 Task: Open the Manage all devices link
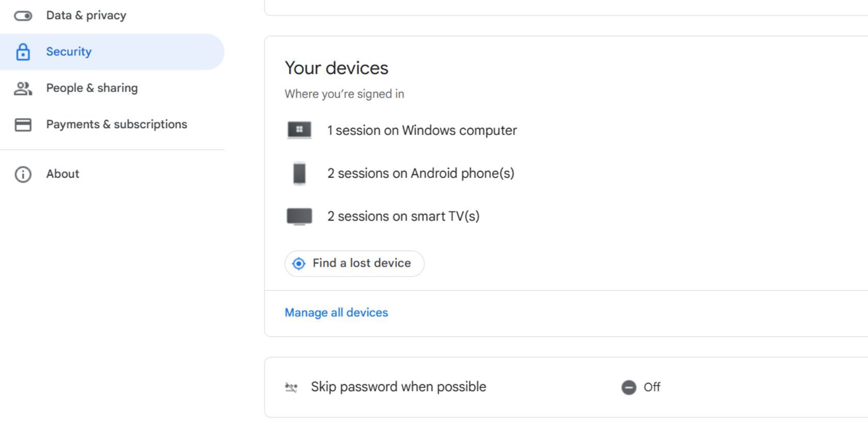tap(336, 312)
